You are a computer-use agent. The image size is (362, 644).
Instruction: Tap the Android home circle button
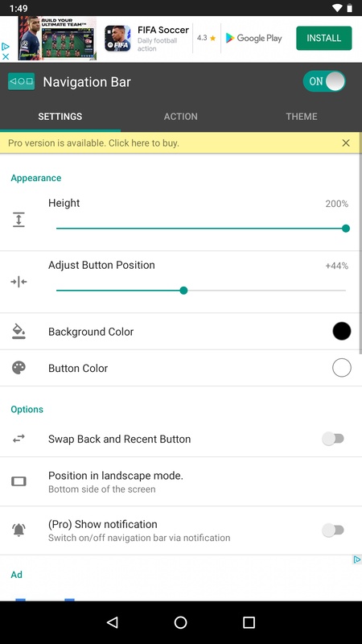tap(180, 622)
